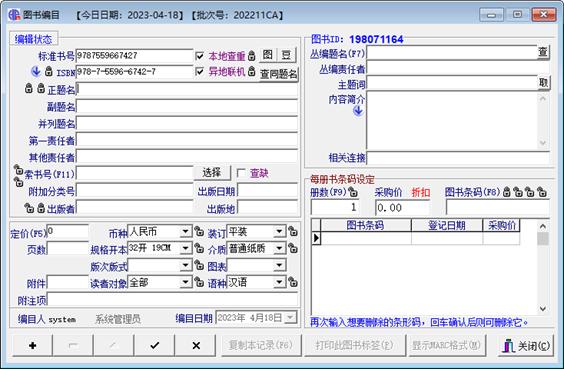
Task: Toggle the lock after the 装订 dropdown
Action: [293, 231]
